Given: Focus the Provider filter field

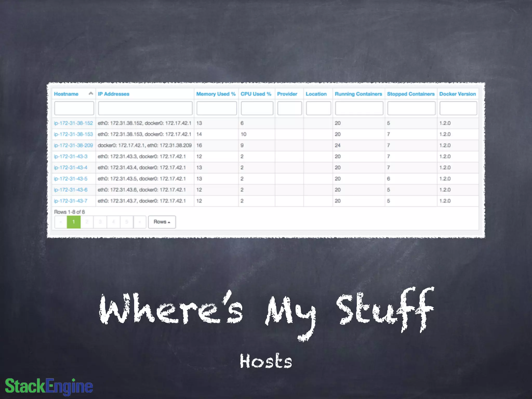Looking at the screenshot, I should (289, 108).
